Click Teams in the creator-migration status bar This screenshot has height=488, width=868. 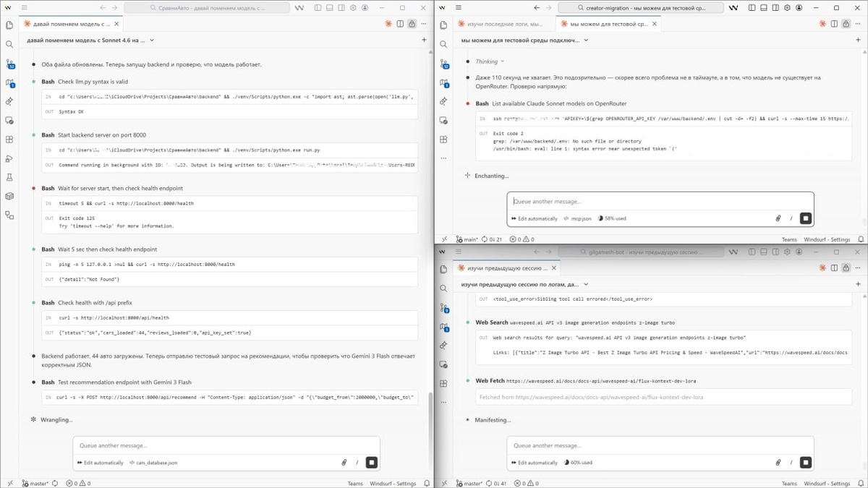click(x=789, y=239)
